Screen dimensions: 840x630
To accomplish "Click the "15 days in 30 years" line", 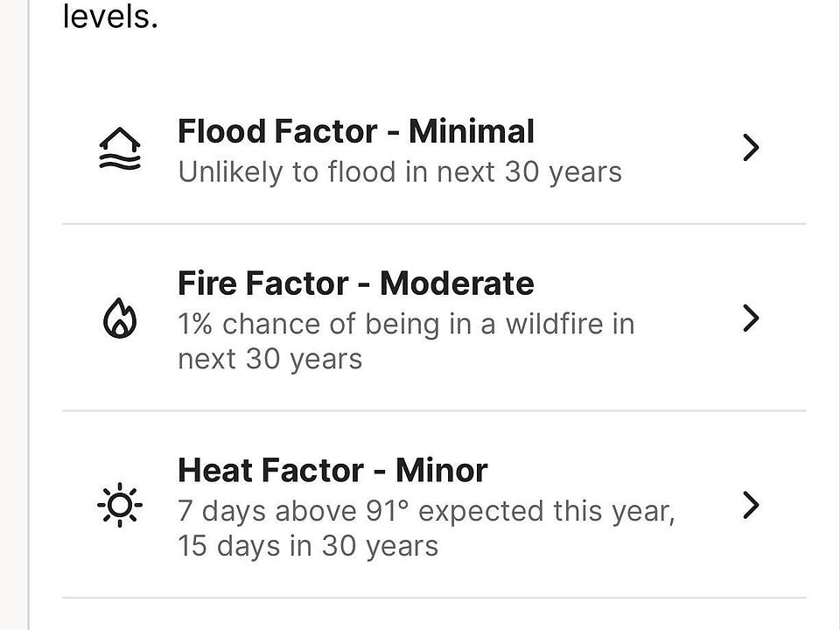I will pyautogui.click(x=308, y=546).
